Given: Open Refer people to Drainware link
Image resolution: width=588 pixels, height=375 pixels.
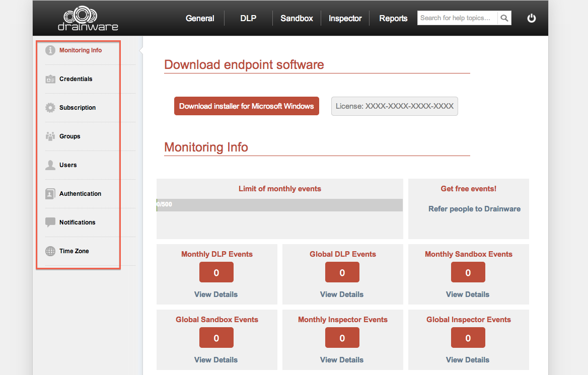Looking at the screenshot, I should point(474,209).
